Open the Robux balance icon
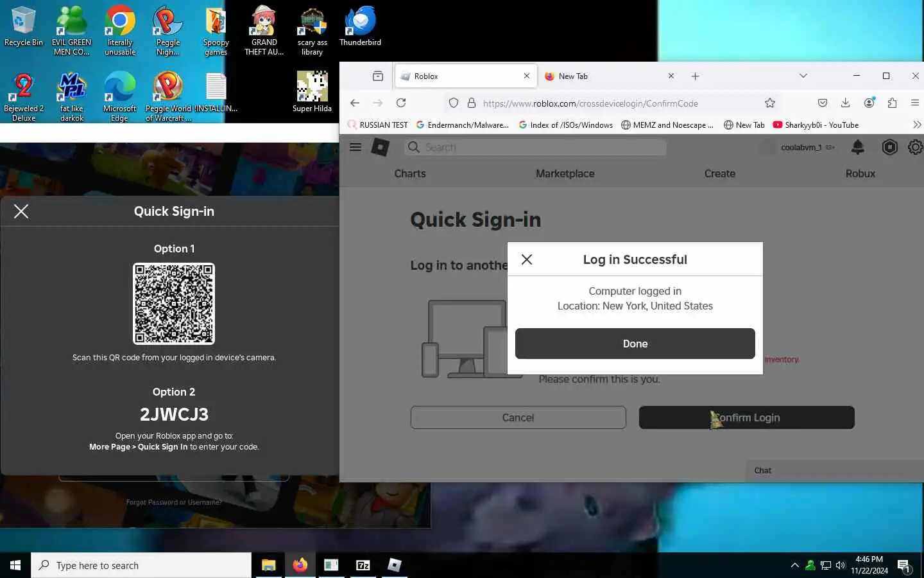924x578 pixels. click(889, 147)
